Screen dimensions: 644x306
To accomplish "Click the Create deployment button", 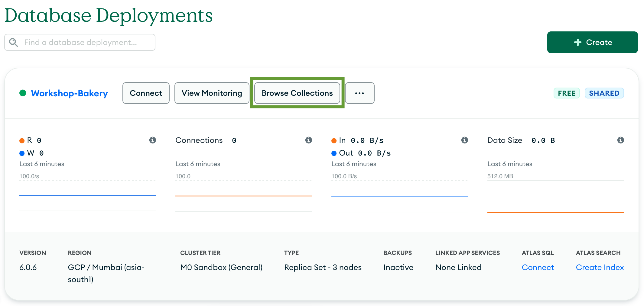I will (x=592, y=42).
